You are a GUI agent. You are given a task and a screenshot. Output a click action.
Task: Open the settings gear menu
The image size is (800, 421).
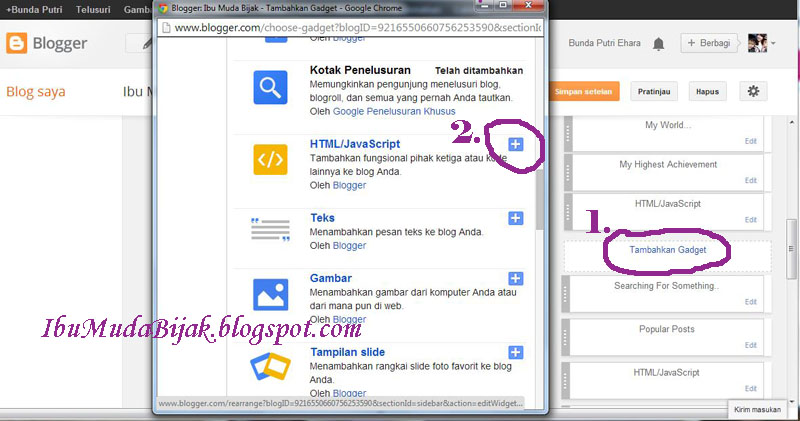coord(753,91)
